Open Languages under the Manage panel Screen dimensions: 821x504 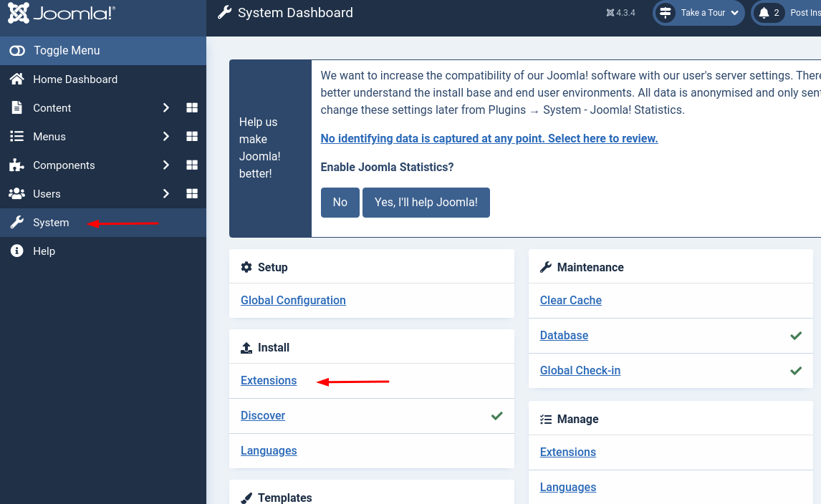(x=567, y=488)
